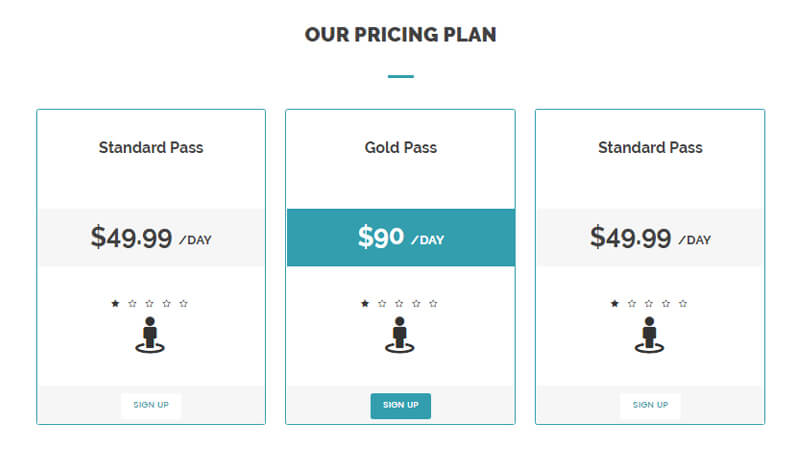The image size is (800, 450).
Task: Click the person icon in the left Standard Pass card
Action: [150, 335]
